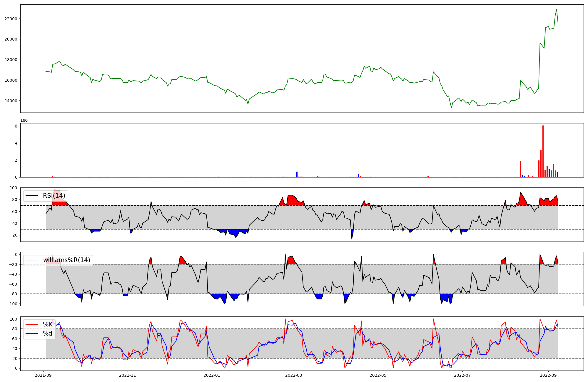The height and width of the screenshot is (382, 588).
Task: Click the %d legend entry text
Action: 48,334
